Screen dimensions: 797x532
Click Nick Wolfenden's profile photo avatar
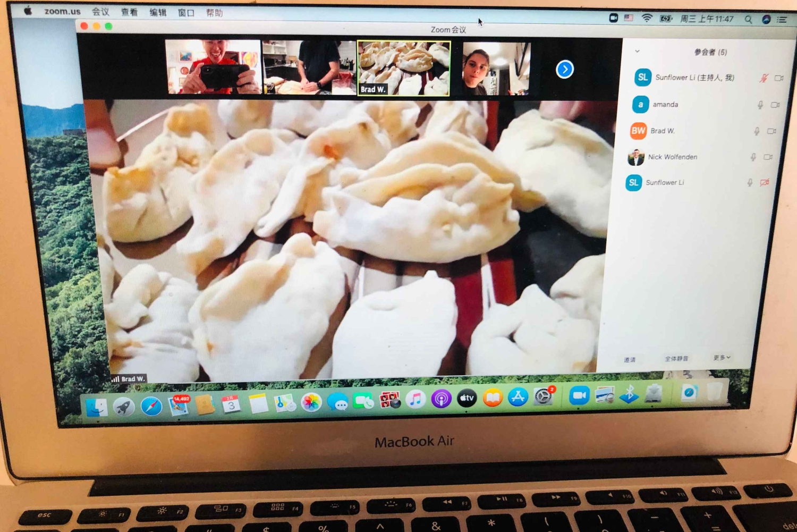pyautogui.click(x=636, y=157)
